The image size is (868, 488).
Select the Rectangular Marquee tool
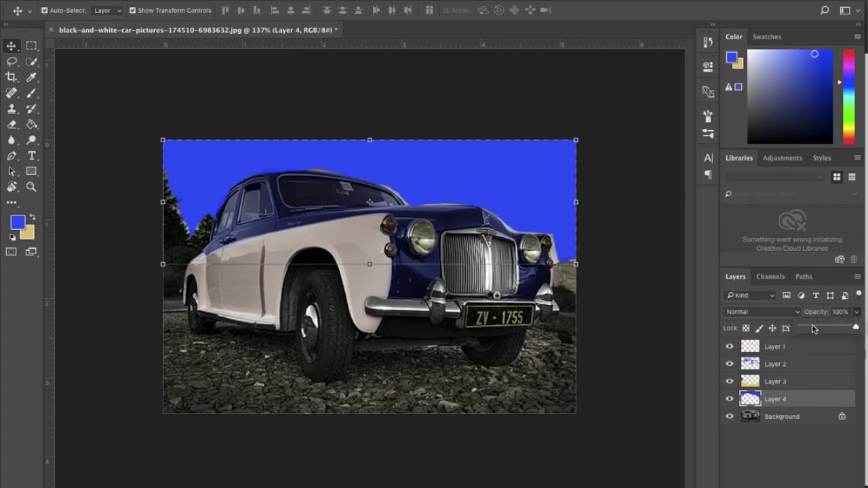click(31, 46)
